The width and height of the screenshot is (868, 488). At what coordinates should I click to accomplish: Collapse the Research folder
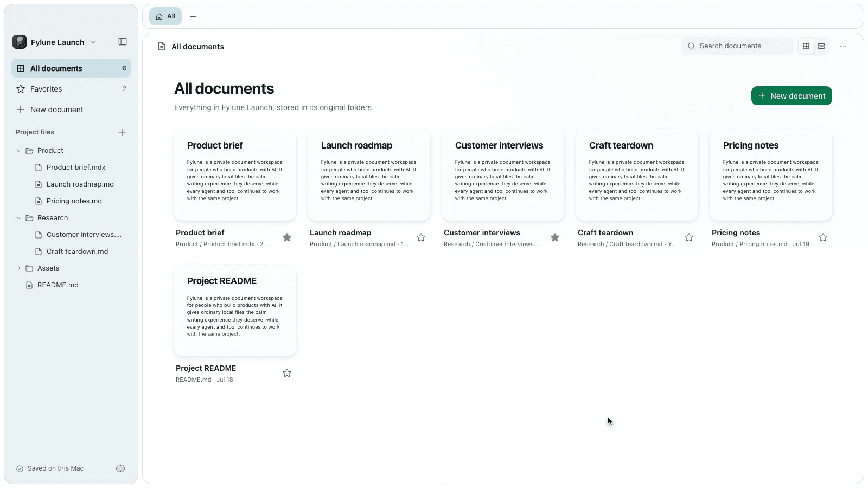19,218
